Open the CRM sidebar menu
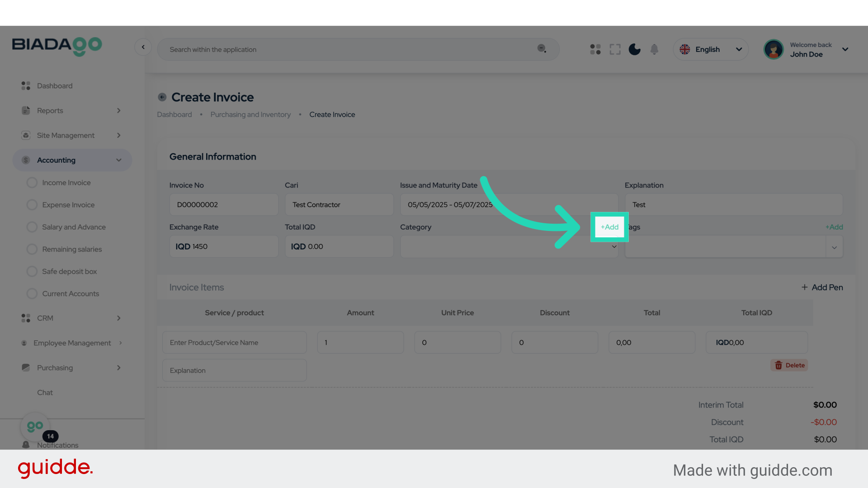The image size is (868, 488). point(45,318)
